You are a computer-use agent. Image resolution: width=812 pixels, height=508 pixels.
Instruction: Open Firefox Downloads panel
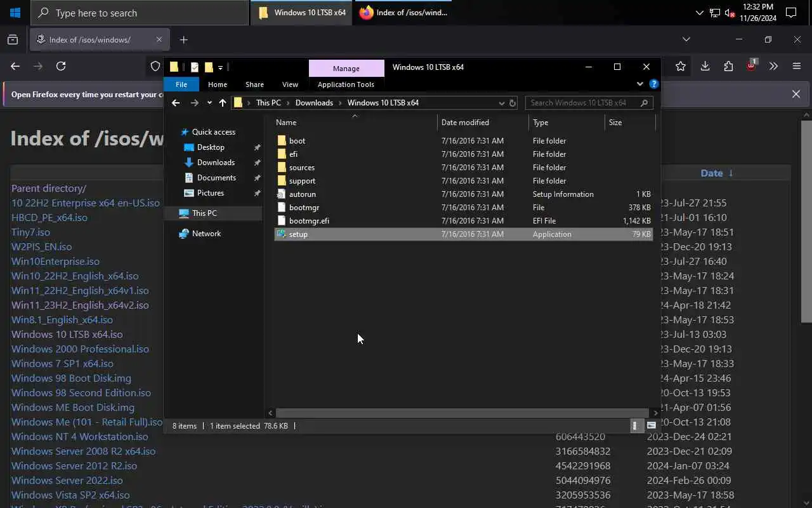coord(705,66)
